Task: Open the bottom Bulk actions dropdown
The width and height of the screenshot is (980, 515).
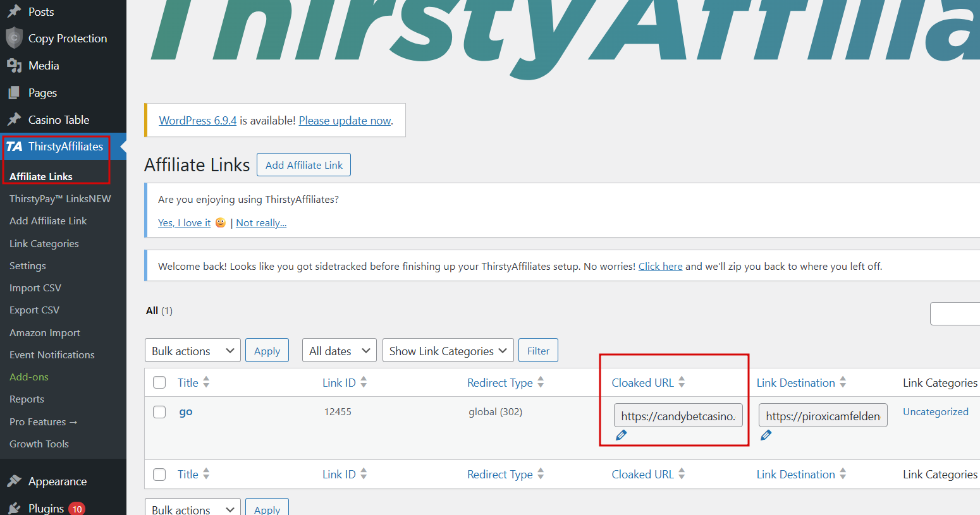Action: click(193, 507)
